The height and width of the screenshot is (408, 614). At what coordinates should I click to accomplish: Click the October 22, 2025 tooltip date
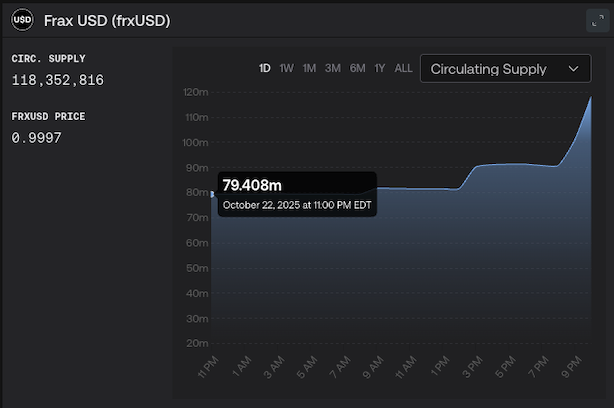pos(297,205)
